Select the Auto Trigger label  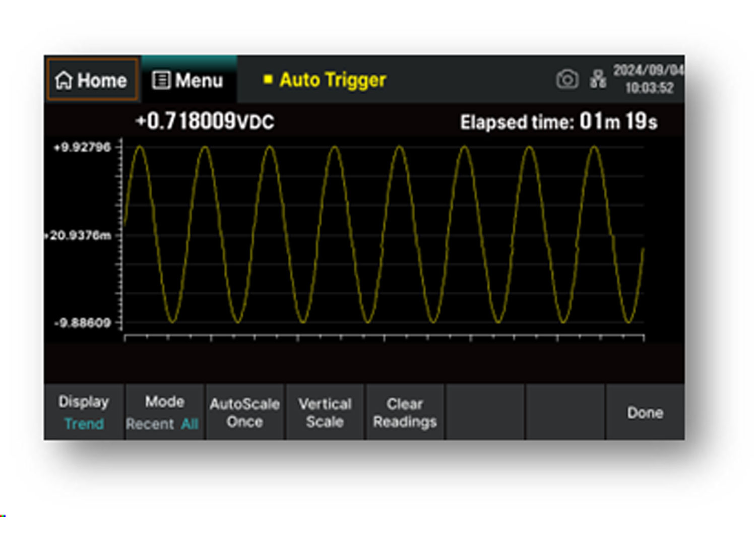pyautogui.click(x=333, y=80)
